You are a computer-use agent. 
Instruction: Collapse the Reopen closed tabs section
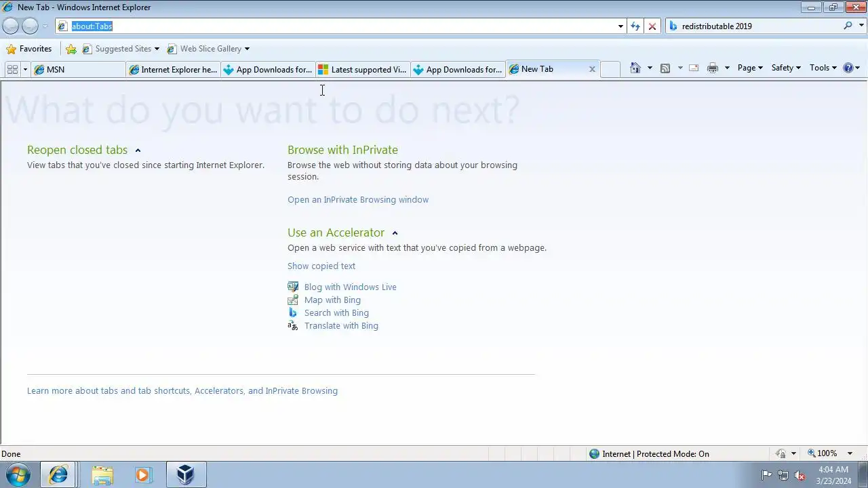click(x=138, y=150)
